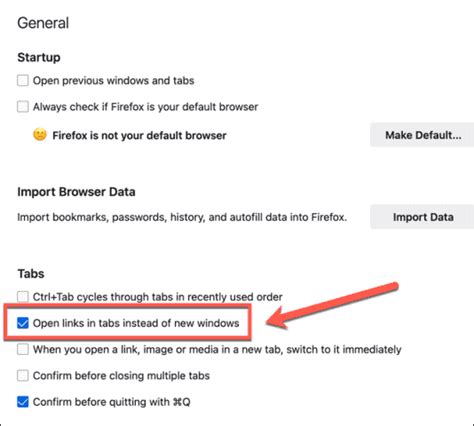This screenshot has height=426, width=474.
Task: Check the Confirm before closing multiple tabs box
Action: coord(23,375)
